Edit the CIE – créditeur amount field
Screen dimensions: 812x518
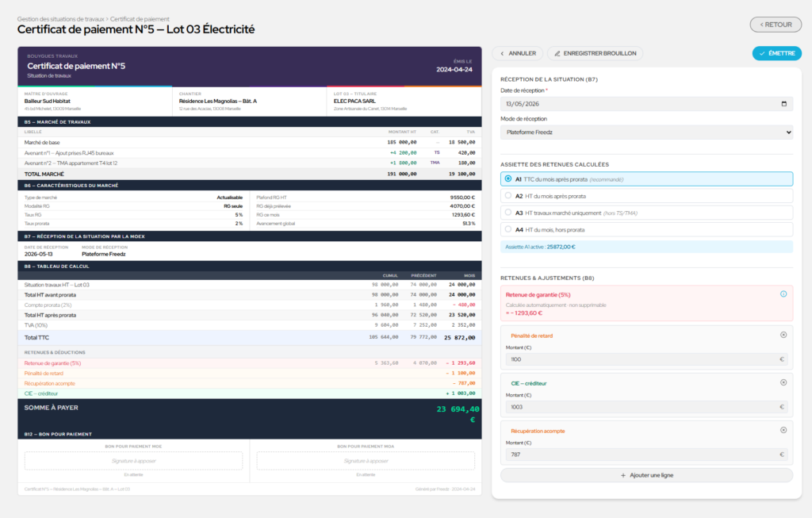[646, 407]
